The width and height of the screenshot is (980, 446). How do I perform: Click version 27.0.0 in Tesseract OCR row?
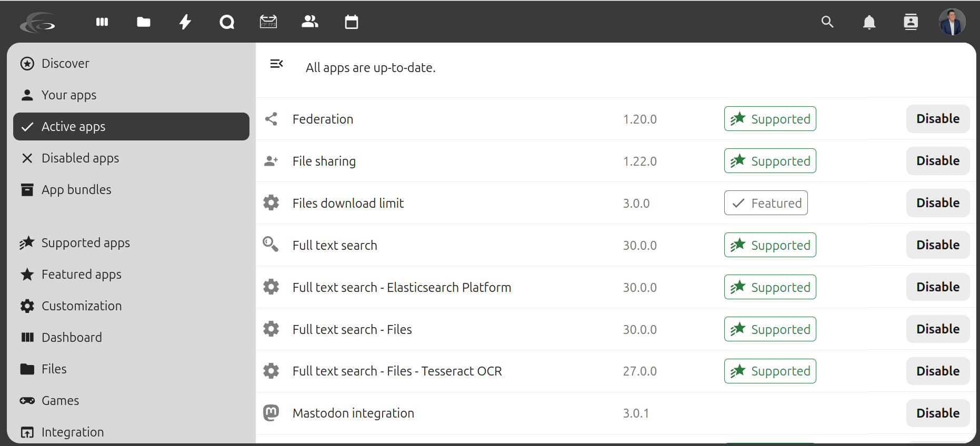pyautogui.click(x=639, y=371)
